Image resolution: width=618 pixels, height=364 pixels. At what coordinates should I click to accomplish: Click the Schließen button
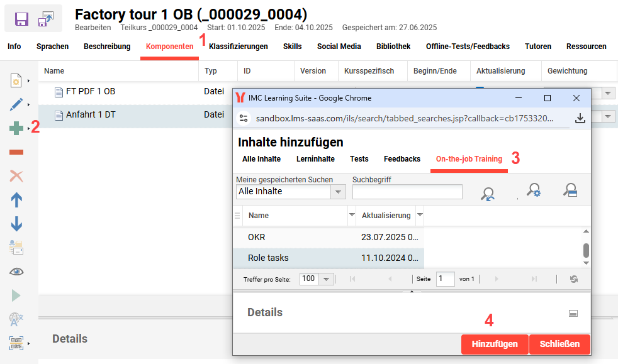[559, 345]
